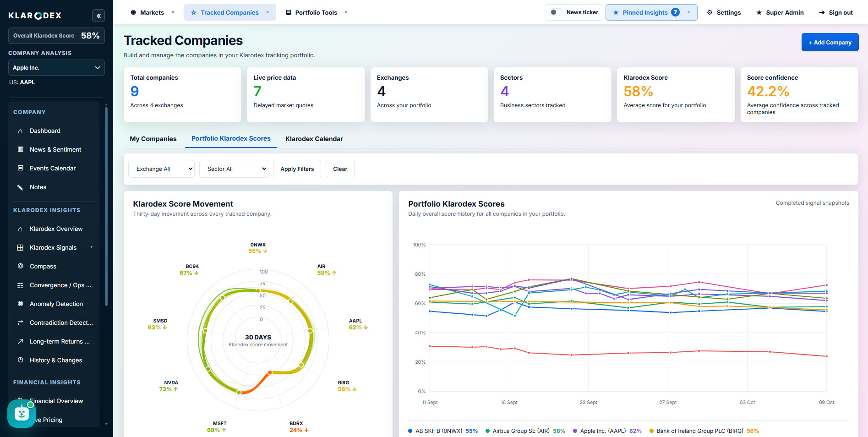
Task: Open the Portfolio Tools menu
Action: 317,12
